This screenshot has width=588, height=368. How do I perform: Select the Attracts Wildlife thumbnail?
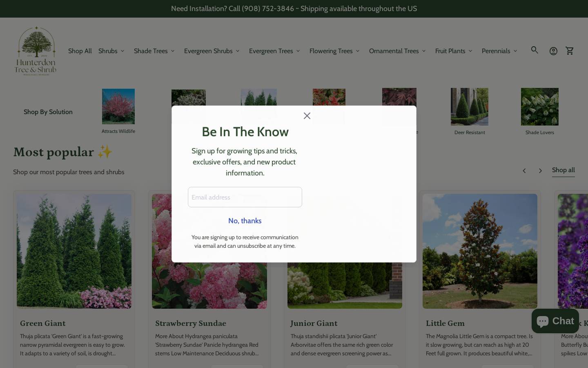pyautogui.click(x=118, y=106)
